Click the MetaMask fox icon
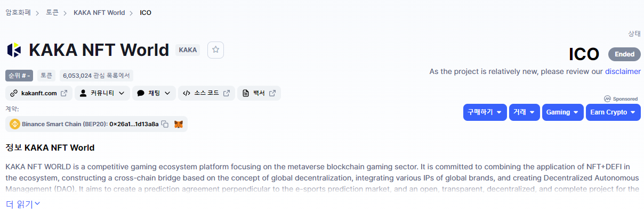The width and height of the screenshot is (644, 214). [x=179, y=124]
